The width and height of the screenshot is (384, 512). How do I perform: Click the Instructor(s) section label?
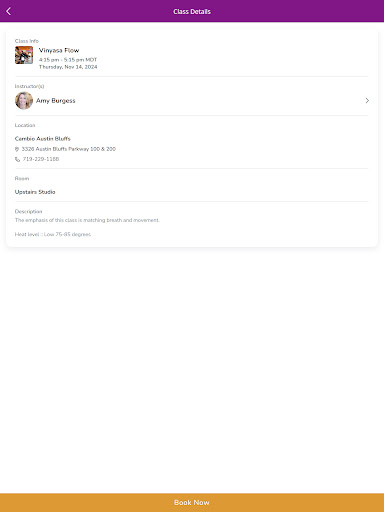click(x=29, y=86)
